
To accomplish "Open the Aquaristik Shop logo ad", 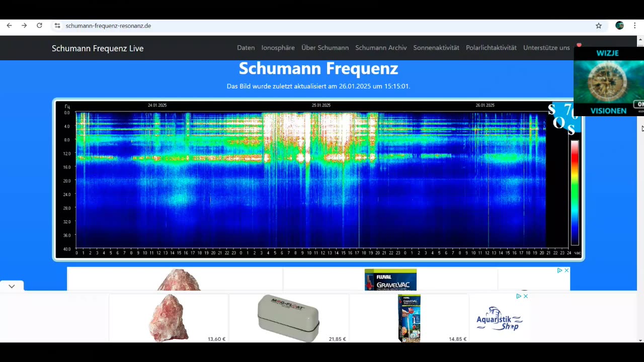I will pos(500,319).
